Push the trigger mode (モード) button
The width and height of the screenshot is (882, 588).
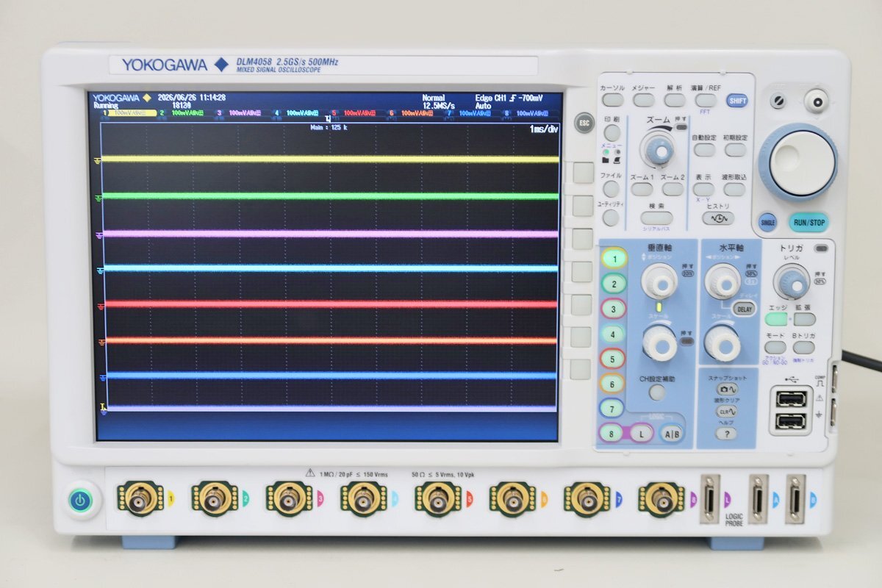775,348
